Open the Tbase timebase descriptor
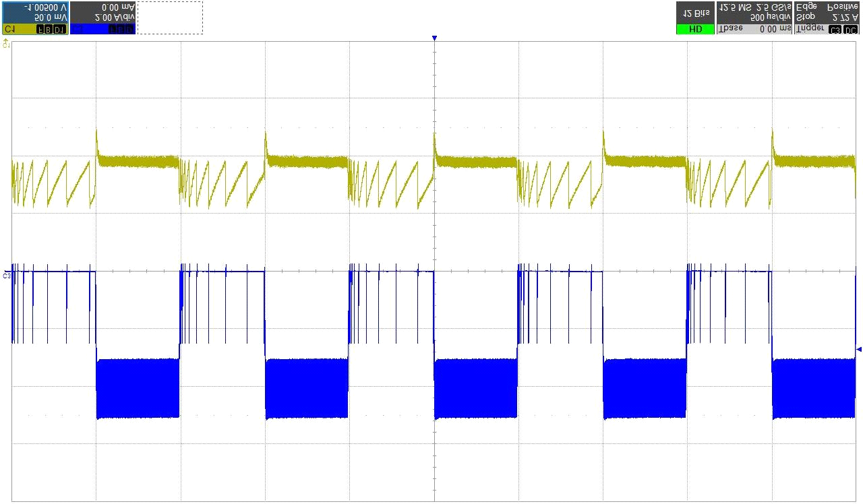The height and width of the screenshot is (504, 863). pyautogui.click(x=731, y=30)
